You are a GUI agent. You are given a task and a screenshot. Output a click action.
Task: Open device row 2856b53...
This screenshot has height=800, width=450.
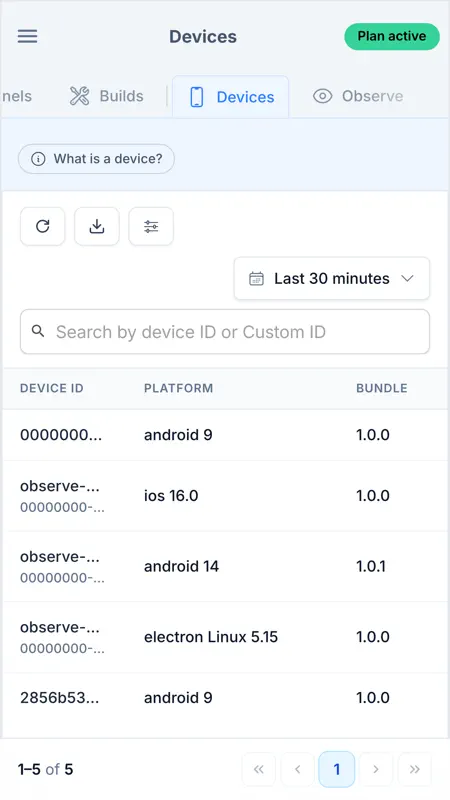pyautogui.click(x=225, y=697)
